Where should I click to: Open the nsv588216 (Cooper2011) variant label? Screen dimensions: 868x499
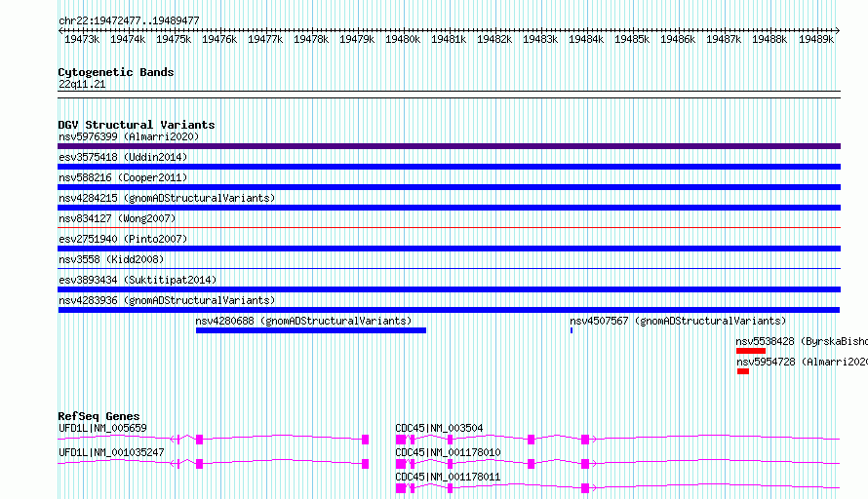click(x=123, y=177)
